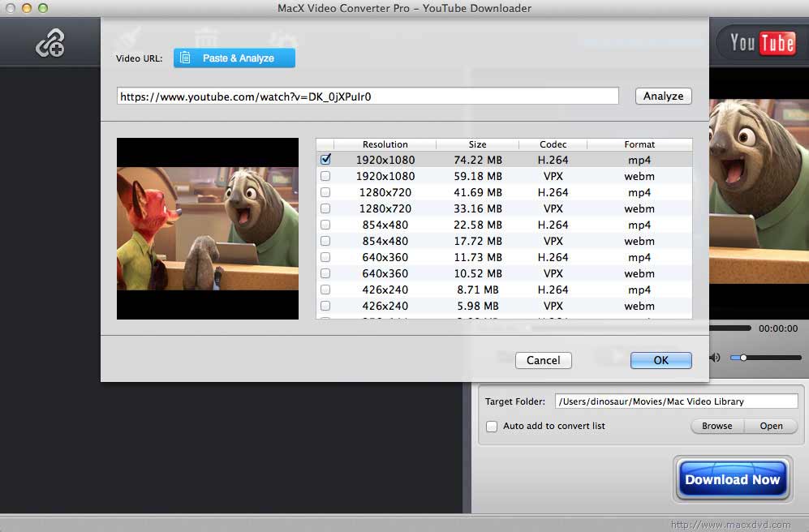Check the 1920x1080 59.18 MB webm option
Image resolution: width=809 pixels, height=532 pixels.
click(325, 176)
